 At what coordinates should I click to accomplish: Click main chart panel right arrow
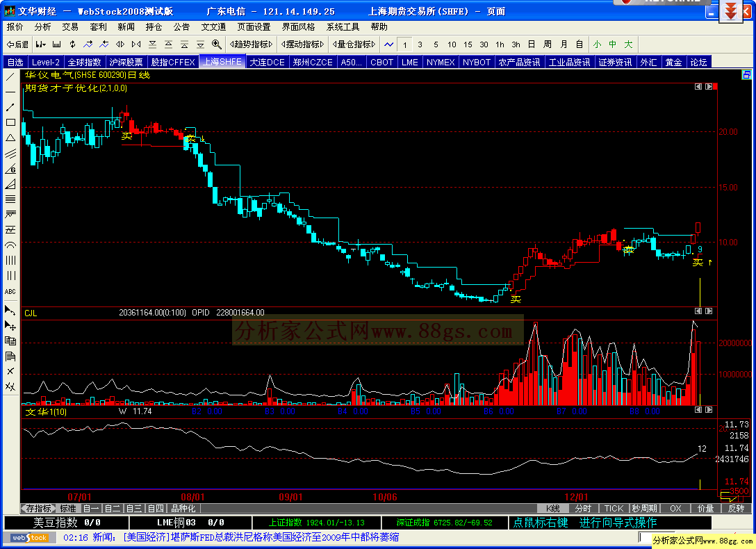tap(709, 86)
